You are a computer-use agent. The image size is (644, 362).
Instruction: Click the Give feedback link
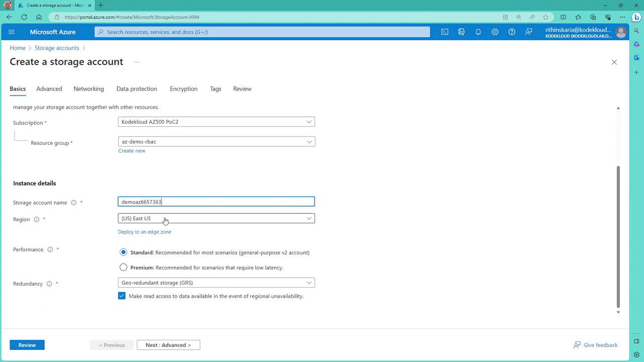pos(596,345)
